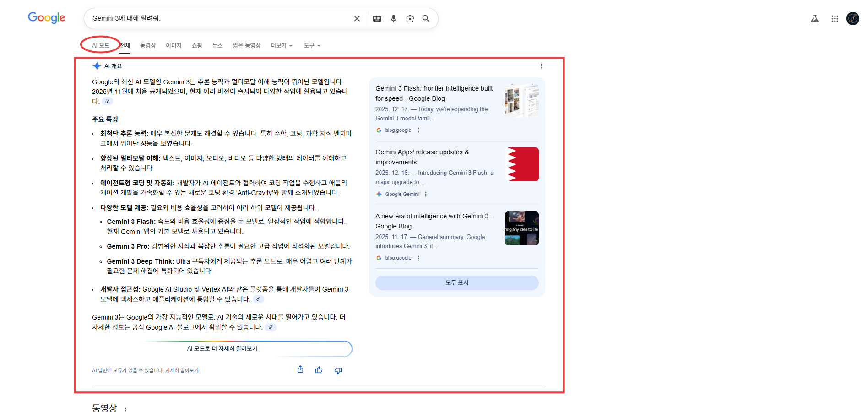Click Google Gemini sparkle favicon in second source
The width and height of the screenshot is (868, 412).
click(379, 194)
